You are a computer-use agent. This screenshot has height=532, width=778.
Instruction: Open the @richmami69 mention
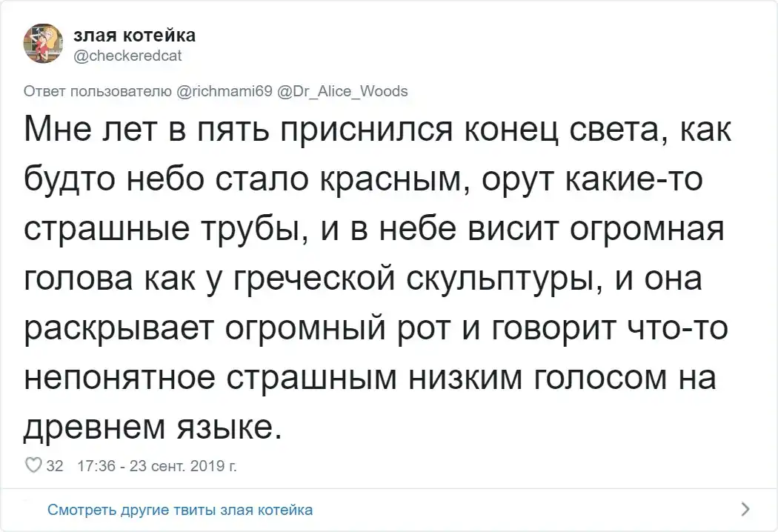pyautogui.click(x=225, y=91)
